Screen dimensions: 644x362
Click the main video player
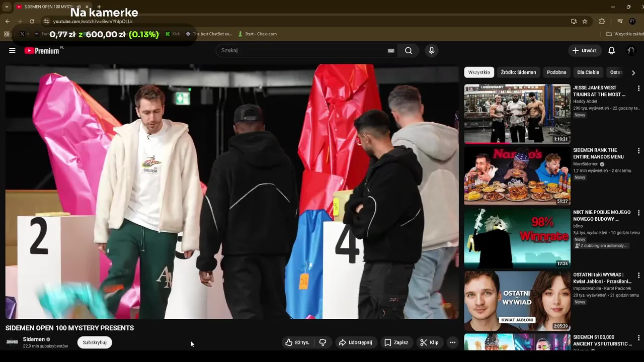point(232,192)
